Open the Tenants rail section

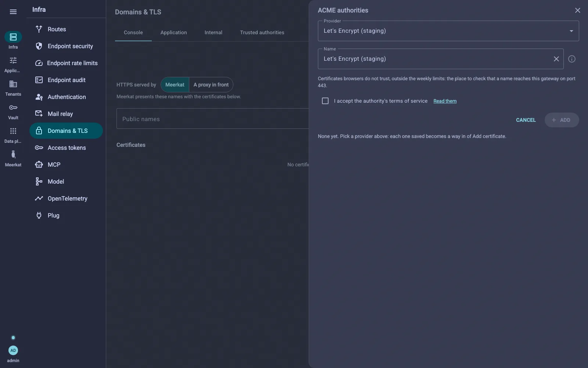pos(13,88)
